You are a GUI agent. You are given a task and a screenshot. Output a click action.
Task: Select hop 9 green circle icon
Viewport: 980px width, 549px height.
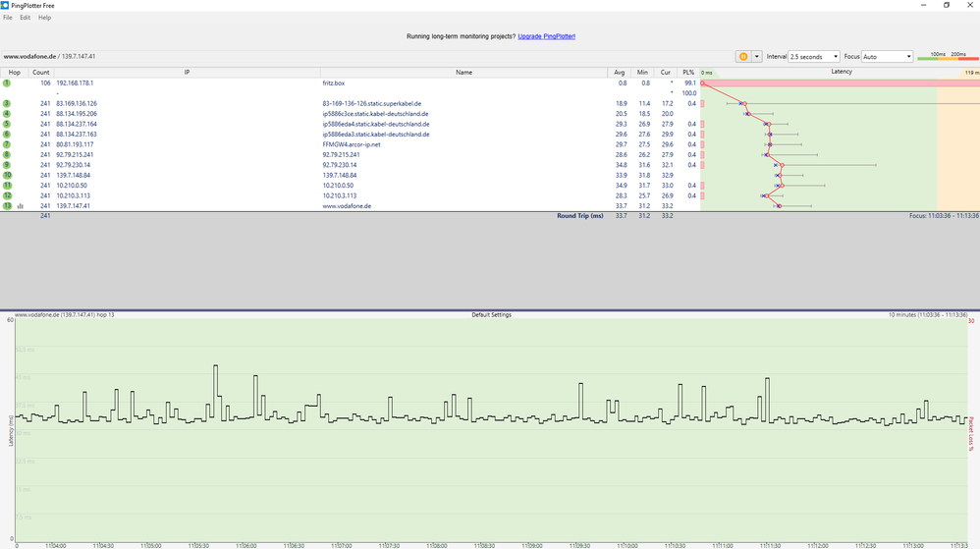coord(7,165)
